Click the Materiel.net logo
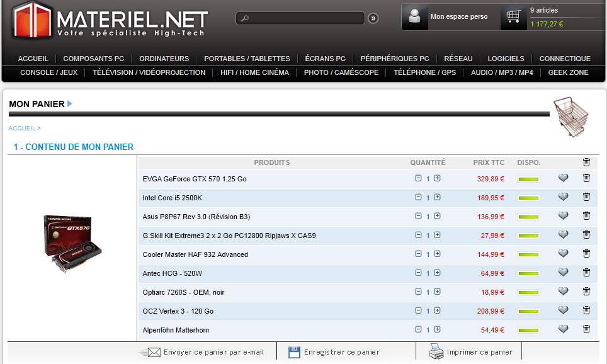The image size is (607, 364). coord(109,20)
